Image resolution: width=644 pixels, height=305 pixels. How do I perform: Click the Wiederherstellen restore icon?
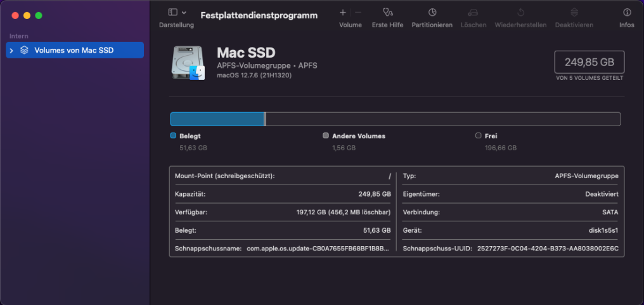pos(520,12)
